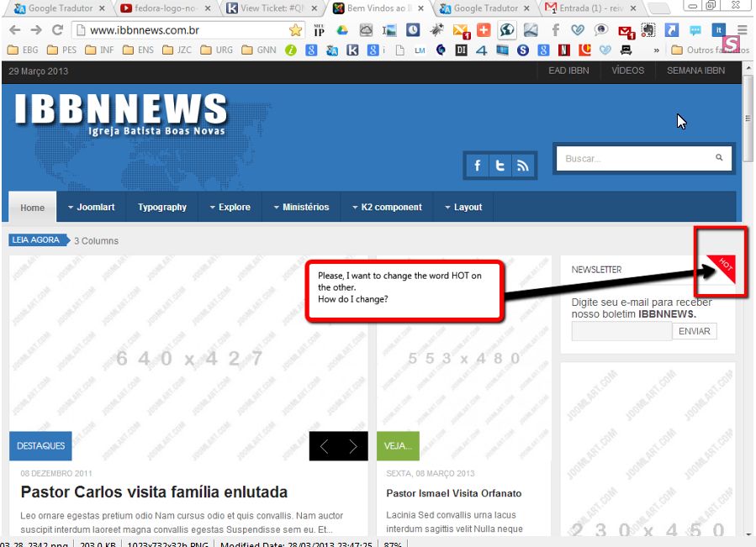
Task: Open the VÍDEOS top link
Action: point(627,71)
